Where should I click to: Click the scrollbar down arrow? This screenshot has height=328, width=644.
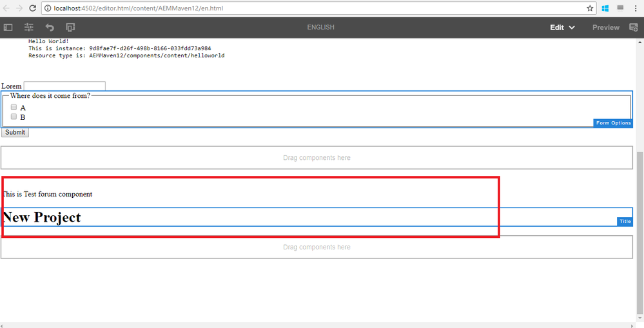(640, 318)
